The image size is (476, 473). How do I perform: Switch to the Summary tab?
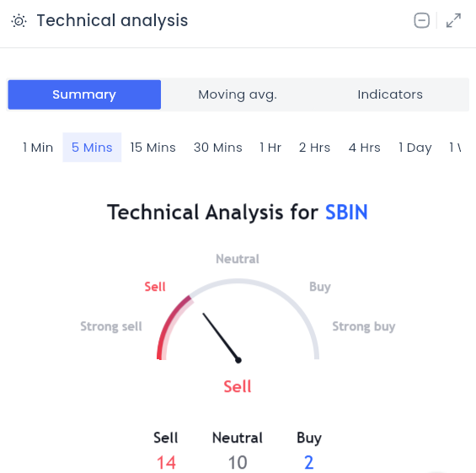tap(84, 94)
